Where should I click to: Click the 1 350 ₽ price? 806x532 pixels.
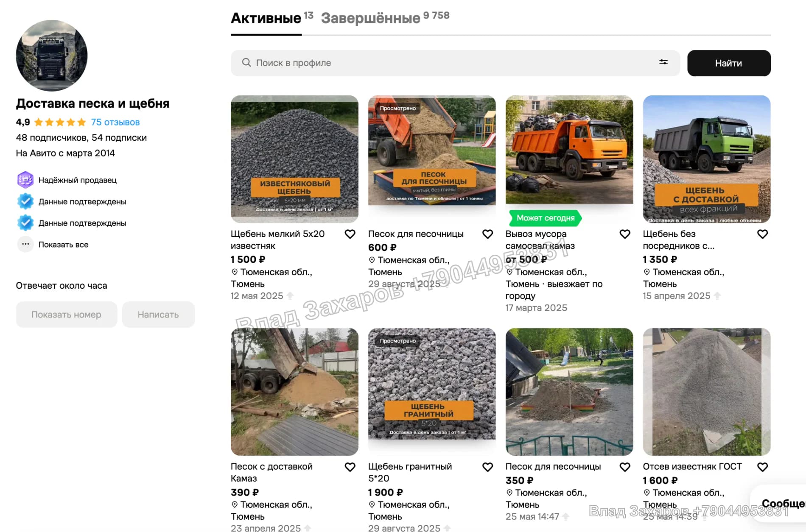pyautogui.click(x=660, y=259)
